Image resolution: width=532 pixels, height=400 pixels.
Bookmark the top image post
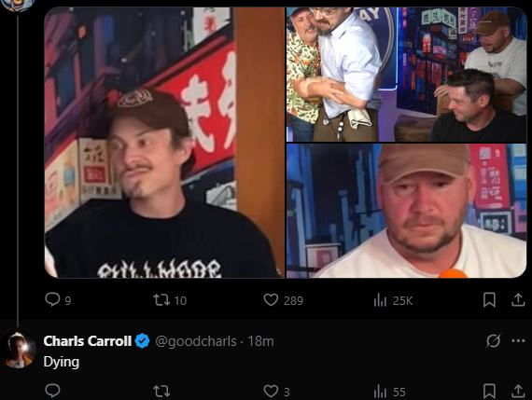(x=489, y=300)
